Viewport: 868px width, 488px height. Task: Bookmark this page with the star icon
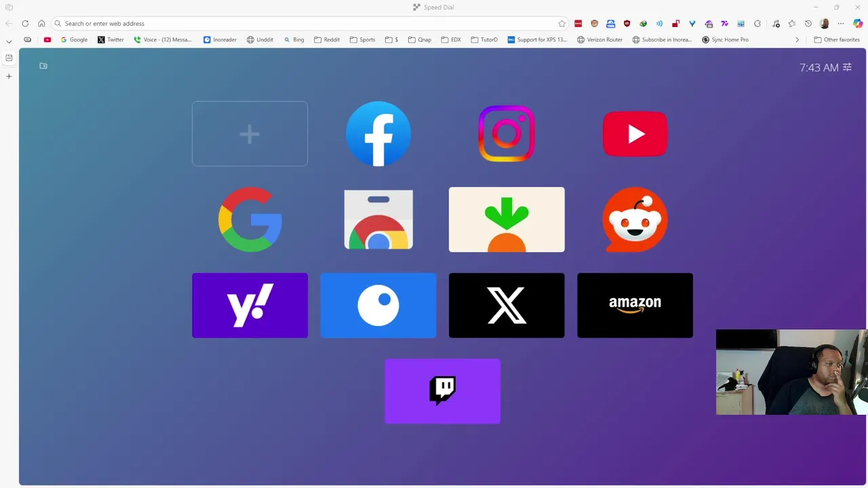tap(561, 24)
